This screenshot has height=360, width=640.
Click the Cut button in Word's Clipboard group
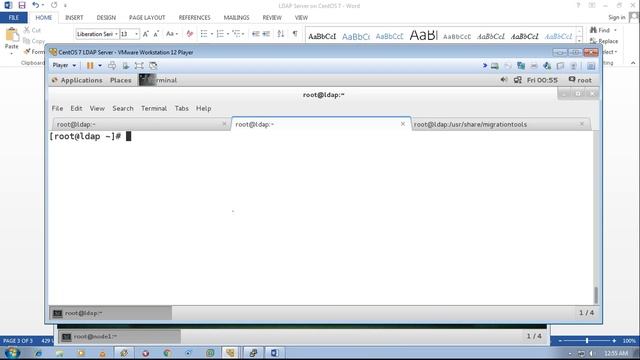click(32, 30)
